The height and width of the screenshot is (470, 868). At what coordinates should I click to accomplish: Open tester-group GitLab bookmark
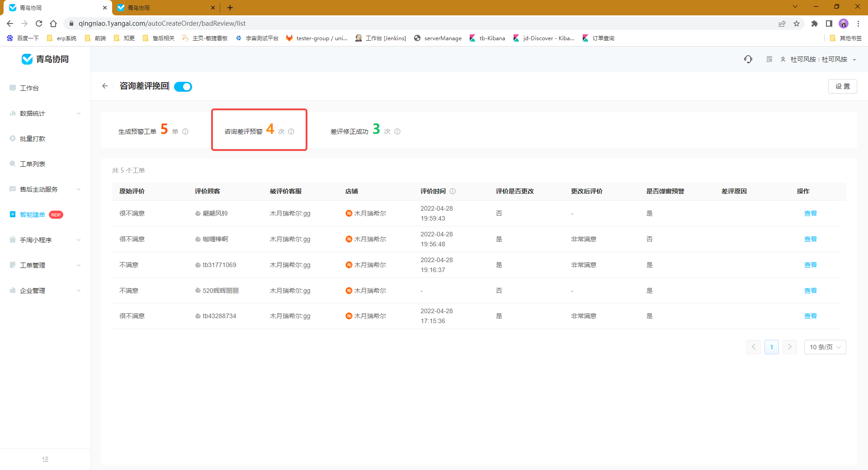tap(317, 38)
